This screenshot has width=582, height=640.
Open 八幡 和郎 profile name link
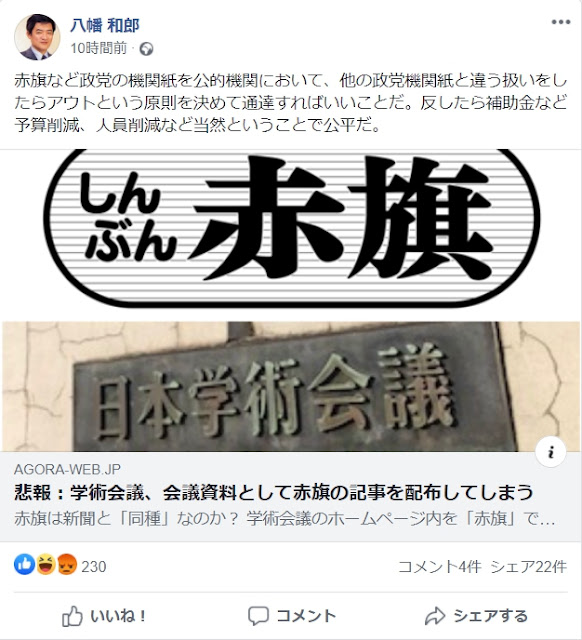(105, 25)
